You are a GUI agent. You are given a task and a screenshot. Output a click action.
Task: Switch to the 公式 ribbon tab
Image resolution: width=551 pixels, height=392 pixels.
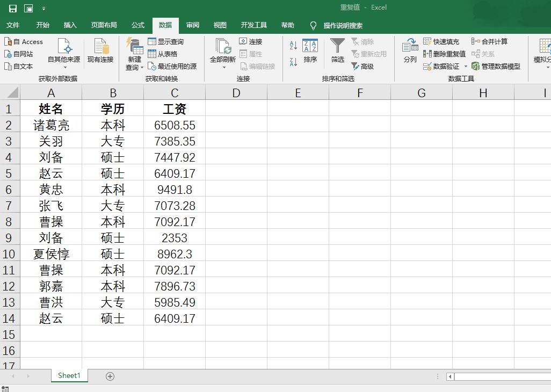pos(137,25)
